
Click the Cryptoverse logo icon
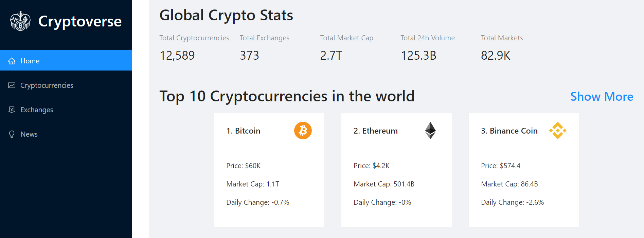pos(20,21)
